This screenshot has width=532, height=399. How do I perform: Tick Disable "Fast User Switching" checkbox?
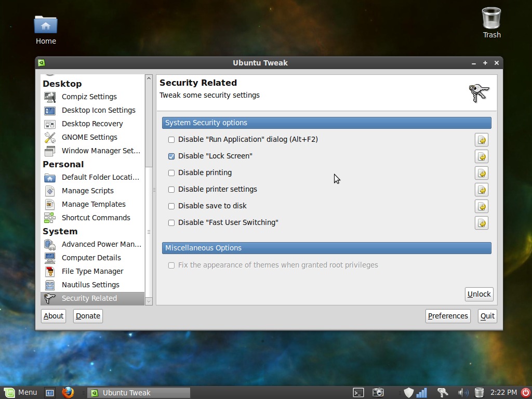171,223
